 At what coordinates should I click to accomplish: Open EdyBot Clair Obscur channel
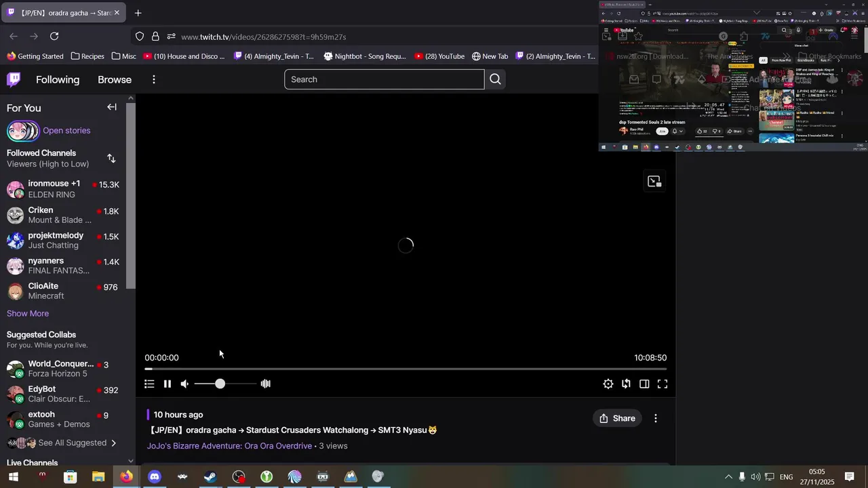pos(63,394)
